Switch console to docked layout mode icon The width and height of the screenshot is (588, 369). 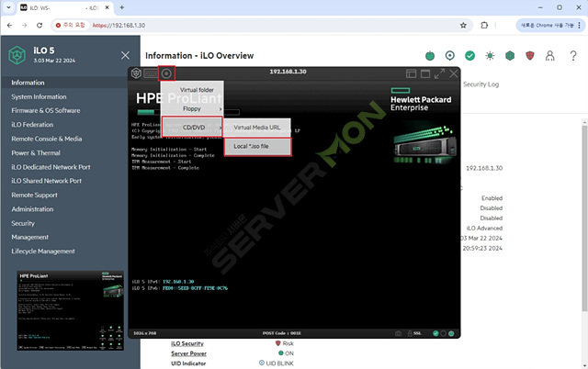pyautogui.click(x=411, y=73)
